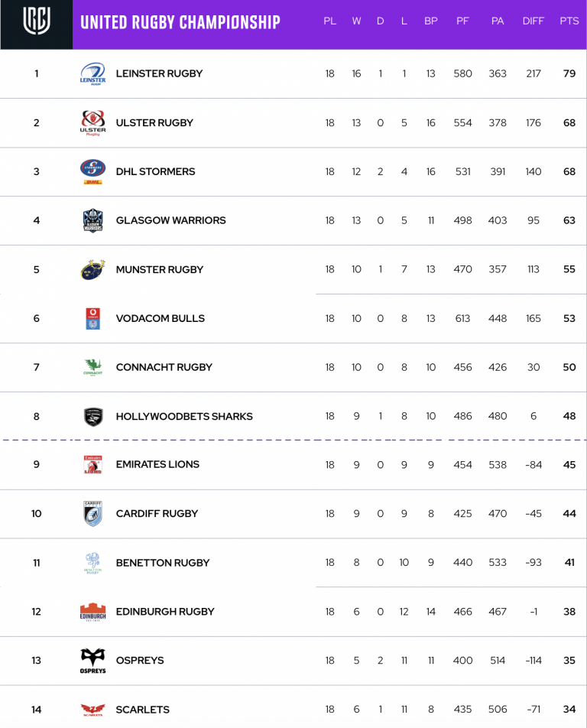Sort table by DIFF column header
This screenshot has width=587, height=728.
click(533, 21)
